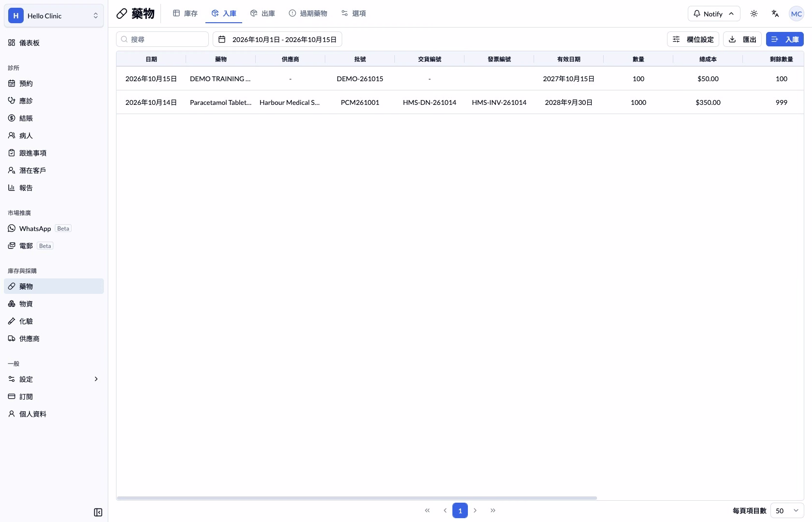Open the date range picker
This screenshot has height=522, width=812.
click(277, 39)
